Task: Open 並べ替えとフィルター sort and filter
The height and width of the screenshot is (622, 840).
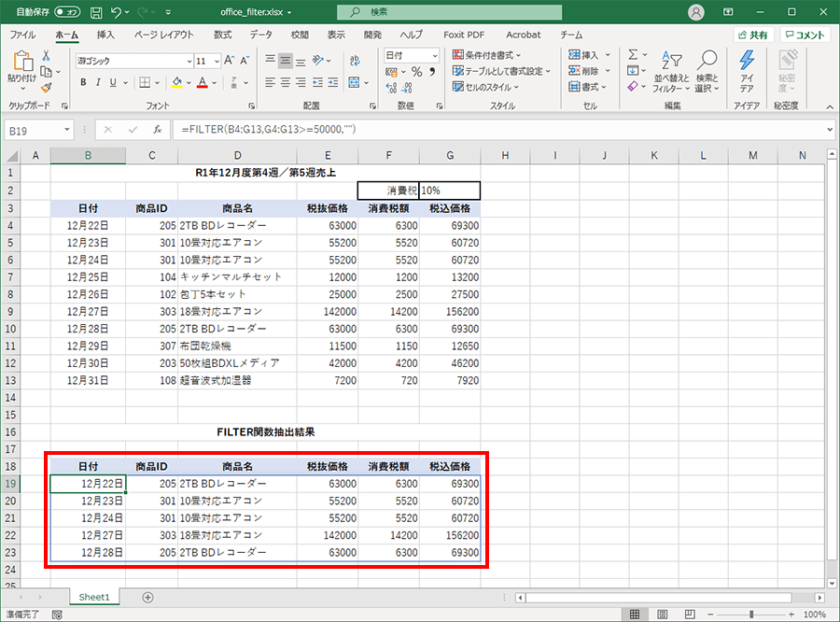Action: tap(671, 72)
